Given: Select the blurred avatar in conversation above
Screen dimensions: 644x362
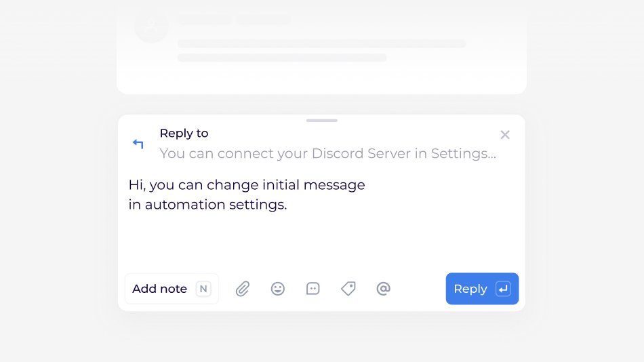Looking at the screenshot, I should click(x=152, y=26).
